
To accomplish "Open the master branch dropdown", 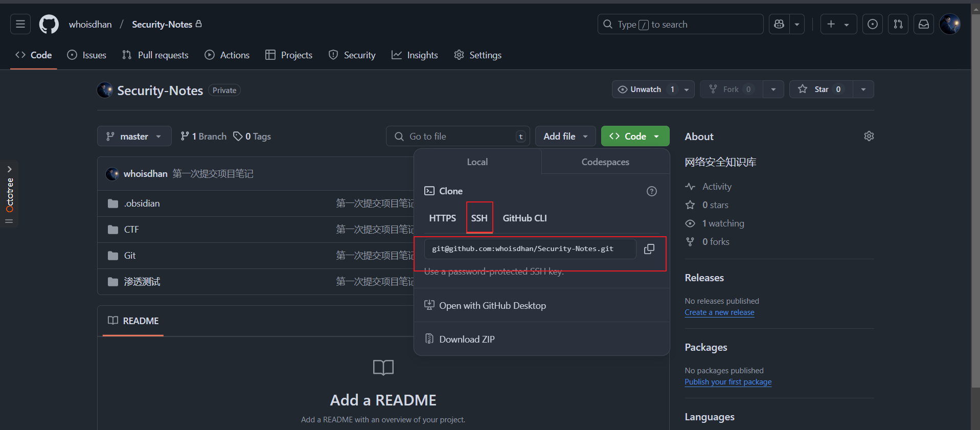I will [134, 137].
